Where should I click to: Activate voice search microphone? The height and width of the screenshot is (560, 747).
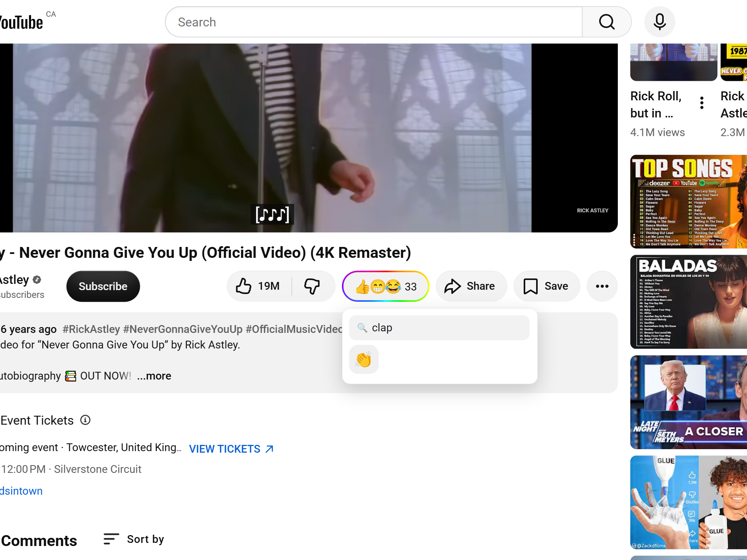pyautogui.click(x=659, y=22)
